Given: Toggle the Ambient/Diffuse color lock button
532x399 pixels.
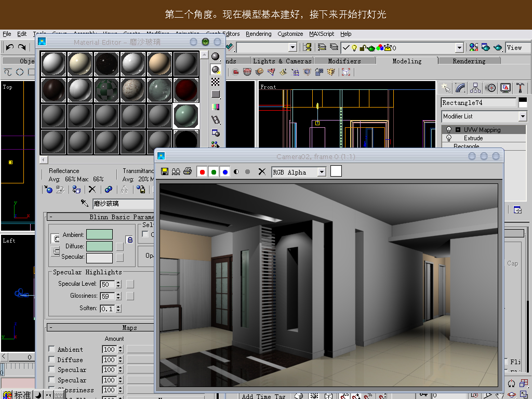Looking at the screenshot, I should pos(129,240).
